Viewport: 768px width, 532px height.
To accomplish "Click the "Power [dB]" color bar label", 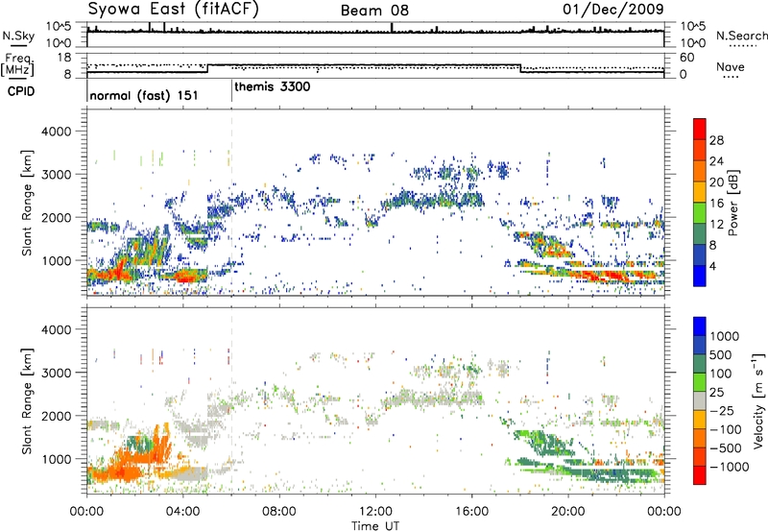I will tap(733, 203).
